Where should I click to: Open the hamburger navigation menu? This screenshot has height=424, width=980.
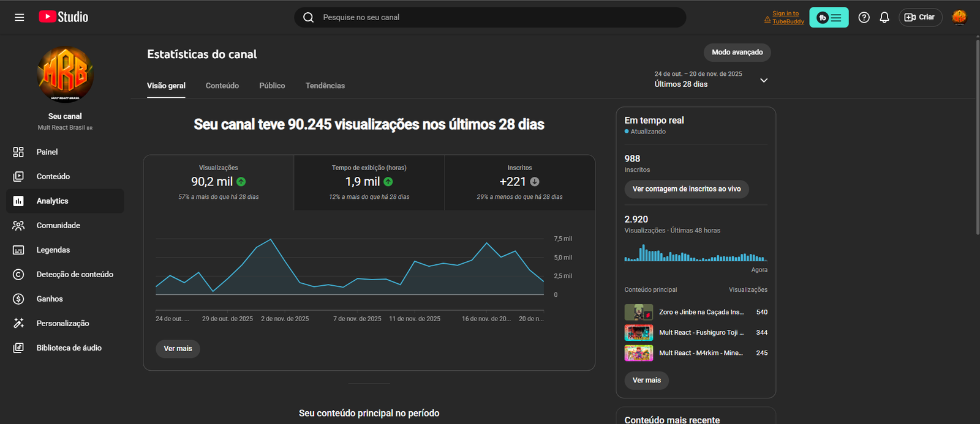point(20,17)
